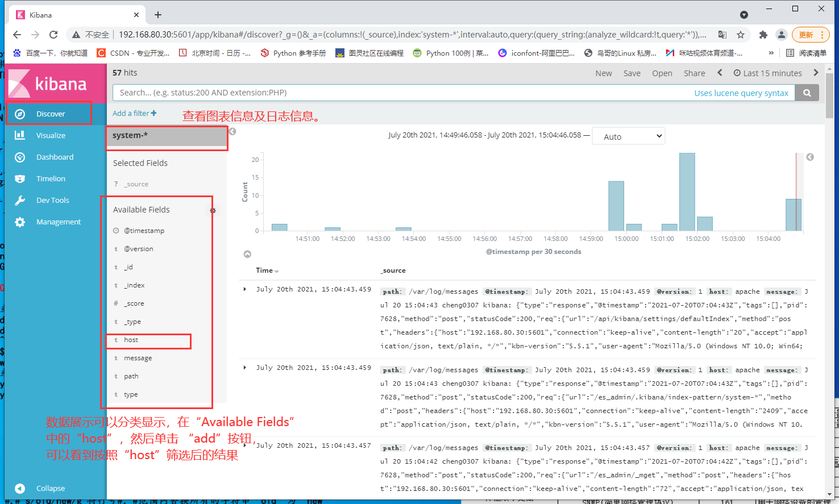Expand the first log row at 15:04:43.459
This screenshot has width=839, height=504.
(245, 289)
